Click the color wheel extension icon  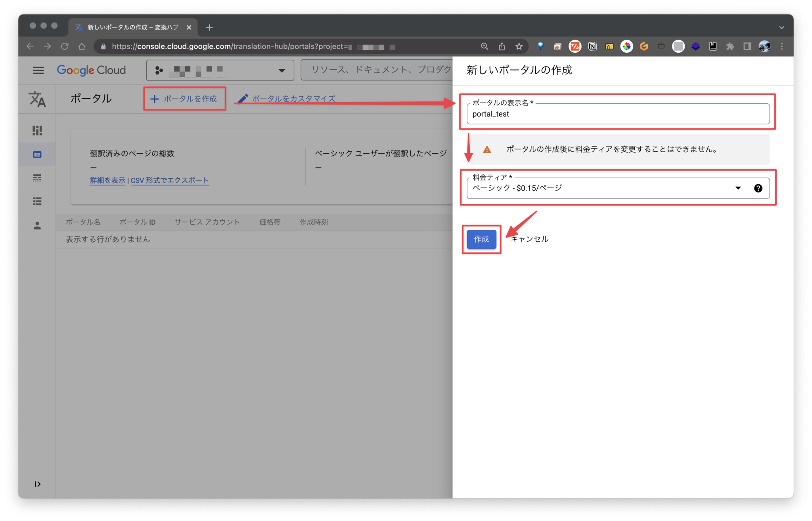[626, 46]
